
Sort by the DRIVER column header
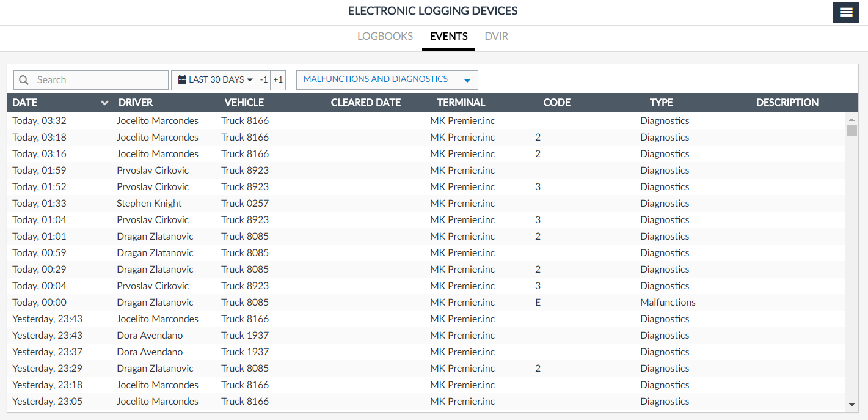click(x=136, y=103)
